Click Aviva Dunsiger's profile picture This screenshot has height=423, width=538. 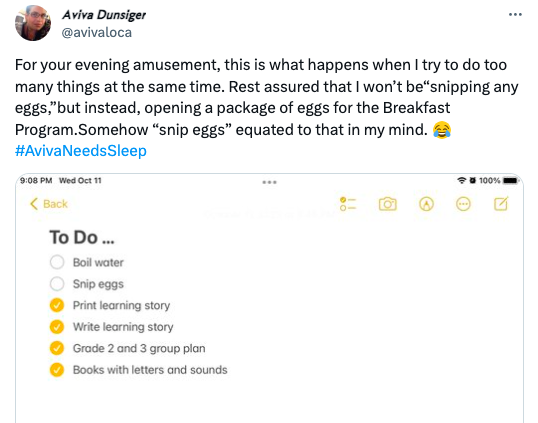pos(33,23)
